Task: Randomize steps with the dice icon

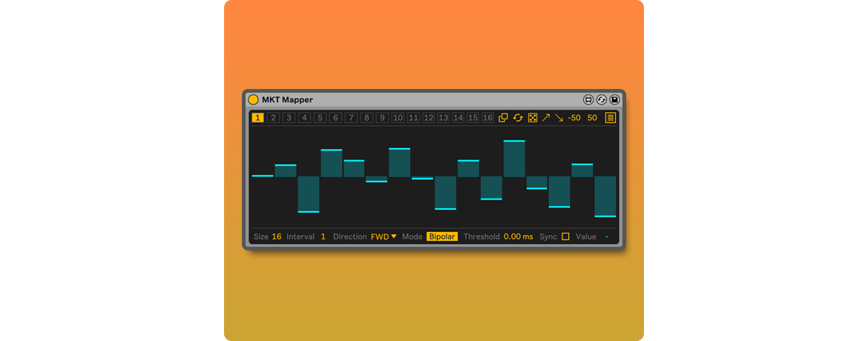Action: click(532, 118)
